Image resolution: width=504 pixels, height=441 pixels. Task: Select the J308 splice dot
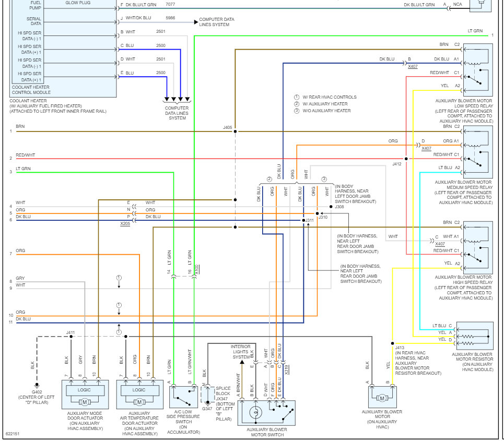coord(331,207)
